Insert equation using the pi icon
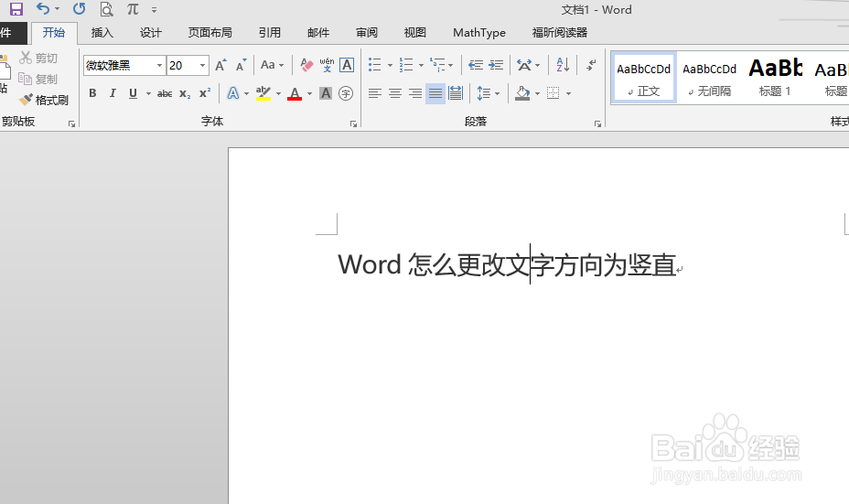849x504 pixels. [x=133, y=9]
